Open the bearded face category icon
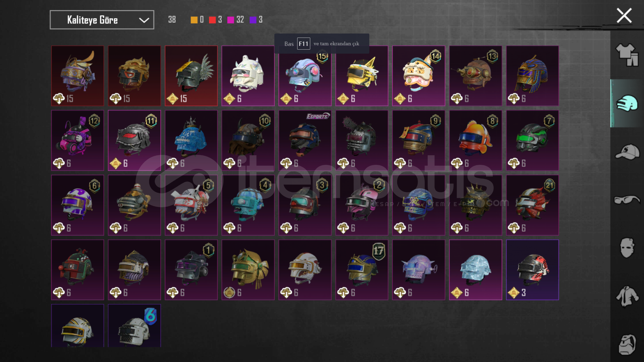The image size is (644, 362). click(627, 345)
